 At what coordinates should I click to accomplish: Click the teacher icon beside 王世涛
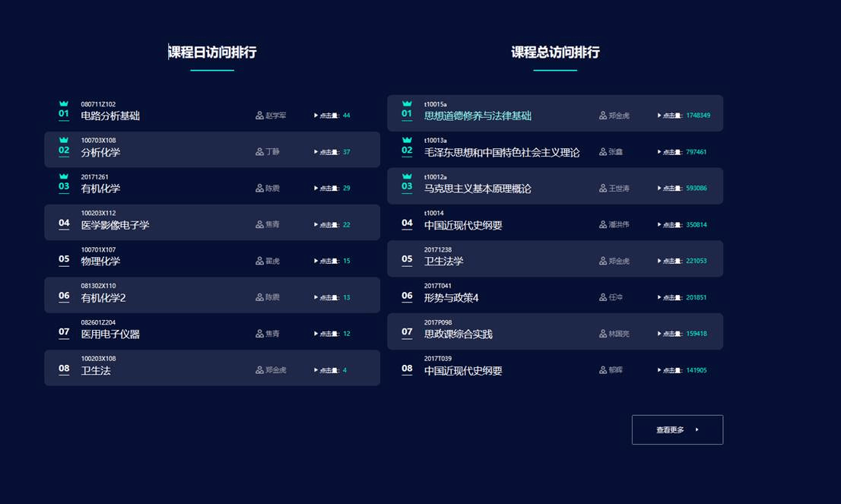(x=603, y=189)
